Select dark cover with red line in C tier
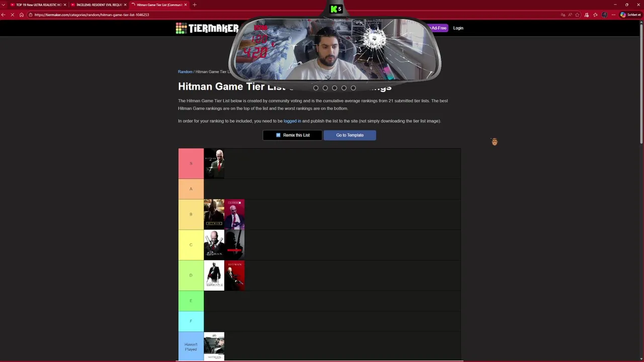This screenshot has width=644, height=362. 234,245
